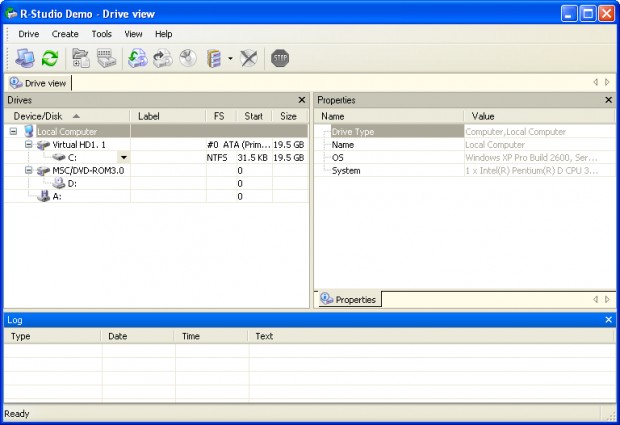Click the left scroll arrow on the Properties tab strip
Screen dimensions: 620x425
click(595, 299)
